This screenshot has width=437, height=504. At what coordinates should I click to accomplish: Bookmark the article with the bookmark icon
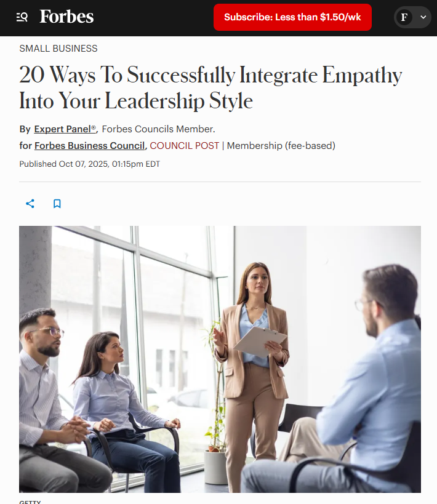57,204
